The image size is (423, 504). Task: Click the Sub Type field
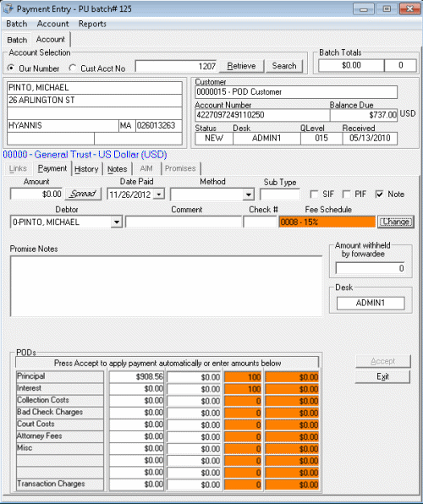[x=280, y=194]
